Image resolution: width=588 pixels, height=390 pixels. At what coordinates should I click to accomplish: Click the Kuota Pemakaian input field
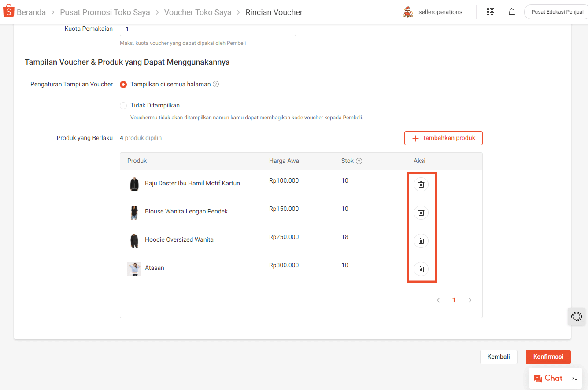(x=207, y=29)
